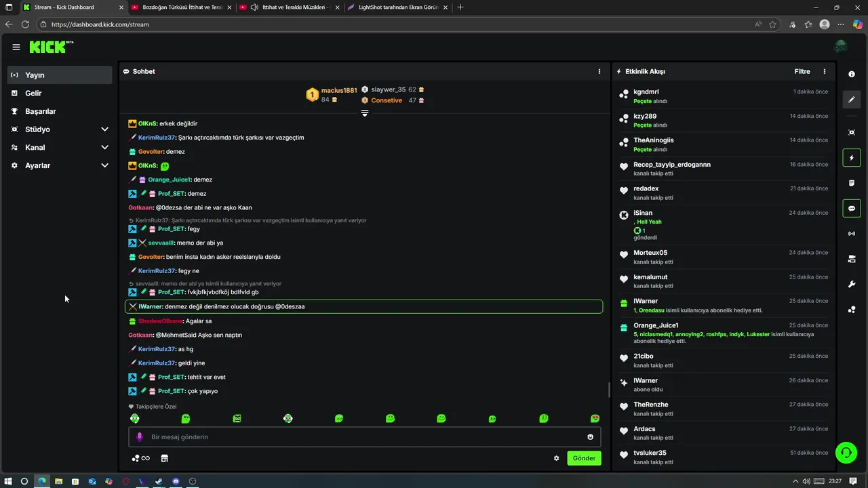Click the Filtre button in activity feed
This screenshot has width=868, height=488.
[802, 71]
